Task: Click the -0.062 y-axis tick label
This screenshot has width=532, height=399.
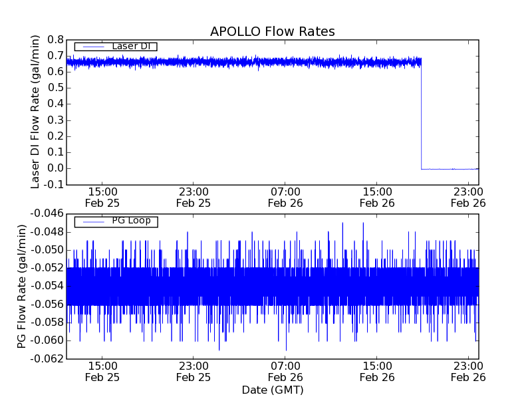Action: (x=47, y=358)
